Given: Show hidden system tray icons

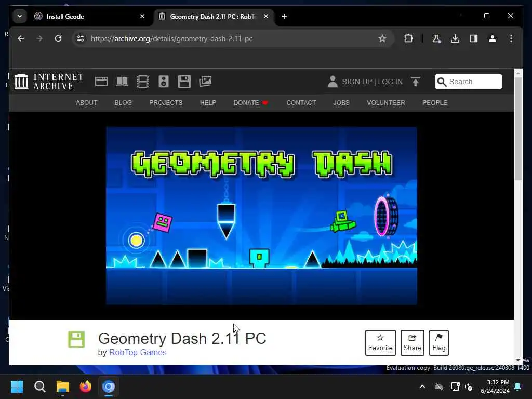Looking at the screenshot, I should [422, 387].
